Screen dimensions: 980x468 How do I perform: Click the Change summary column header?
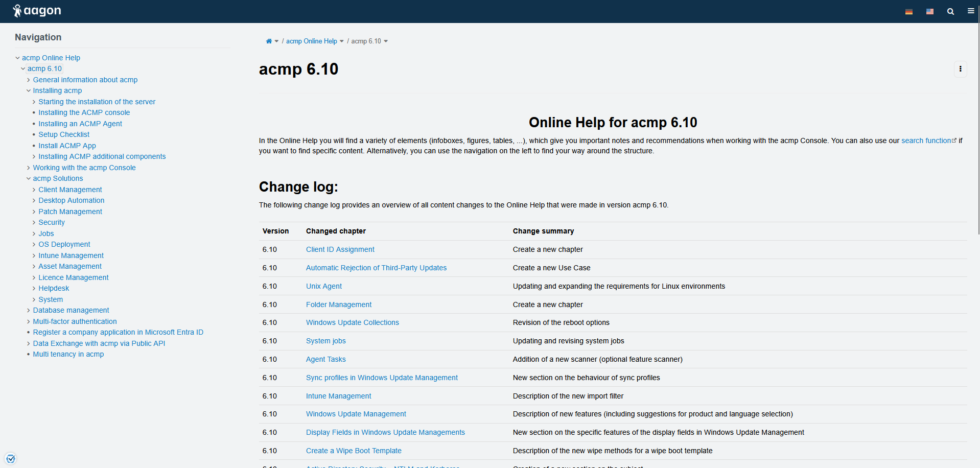(544, 231)
